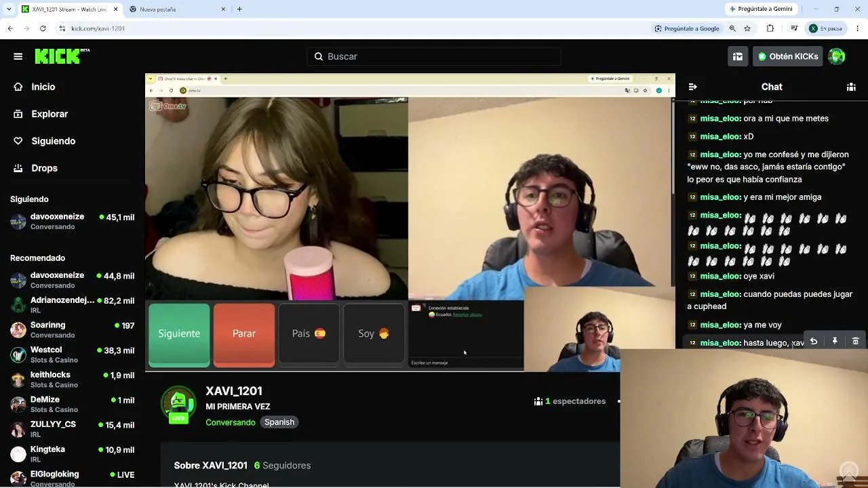Go back using the browser back arrow
Image resolution: width=868 pixels, height=488 pixels.
pyautogui.click(x=10, y=28)
